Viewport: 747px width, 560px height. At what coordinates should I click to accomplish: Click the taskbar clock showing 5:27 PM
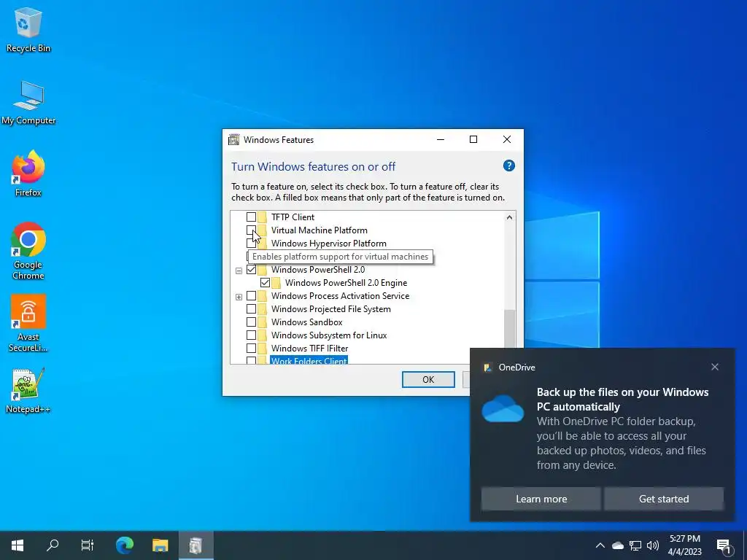click(684, 539)
